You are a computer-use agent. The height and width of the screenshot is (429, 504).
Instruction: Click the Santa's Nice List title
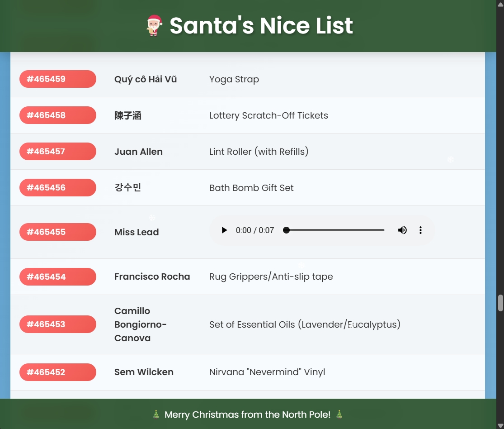tap(261, 25)
